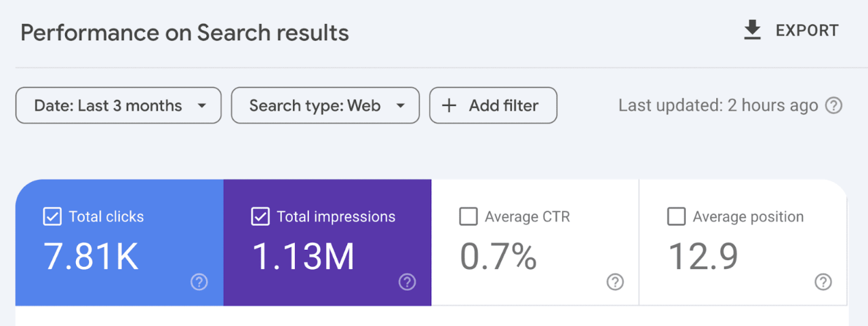Click the 12.9 average position value

pos(703,257)
